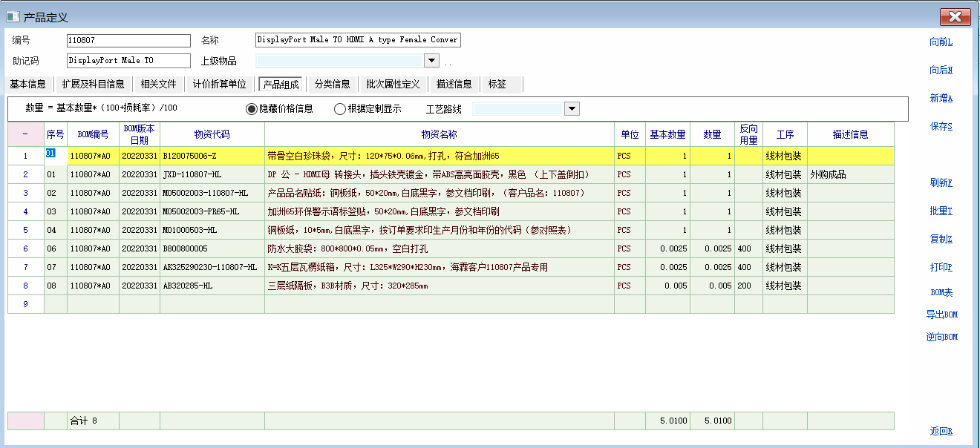Click the 保存S button
This screenshot has height=448, width=980.
[x=941, y=127]
